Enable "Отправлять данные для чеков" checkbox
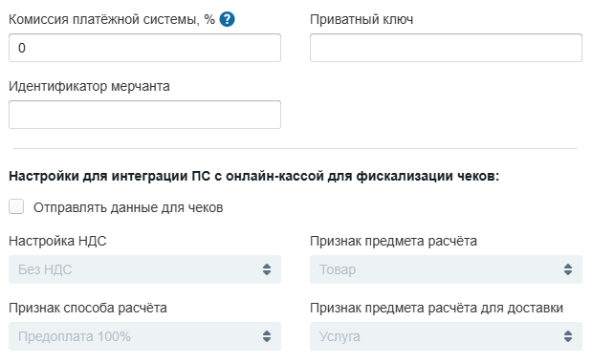The height and width of the screenshot is (364, 592). 16,206
